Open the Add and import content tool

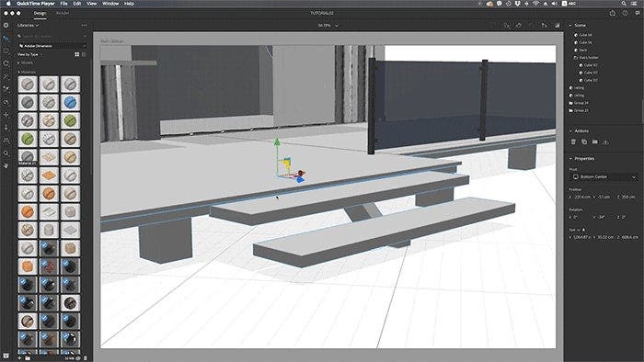point(6,26)
